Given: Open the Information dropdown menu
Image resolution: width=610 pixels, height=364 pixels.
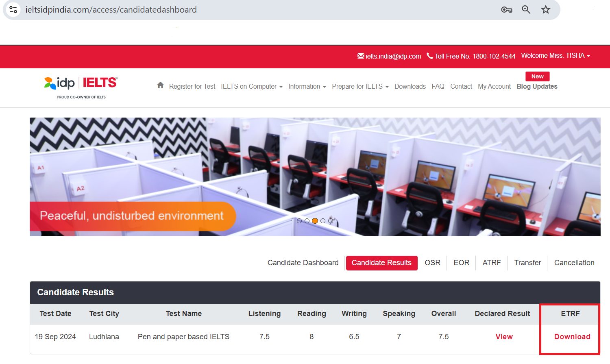Looking at the screenshot, I should coord(307,86).
